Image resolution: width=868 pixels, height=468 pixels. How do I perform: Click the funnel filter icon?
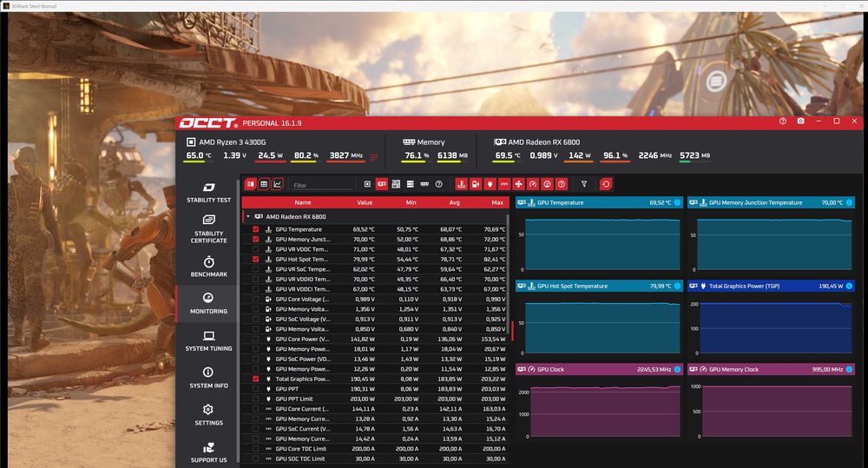tap(583, 184)
